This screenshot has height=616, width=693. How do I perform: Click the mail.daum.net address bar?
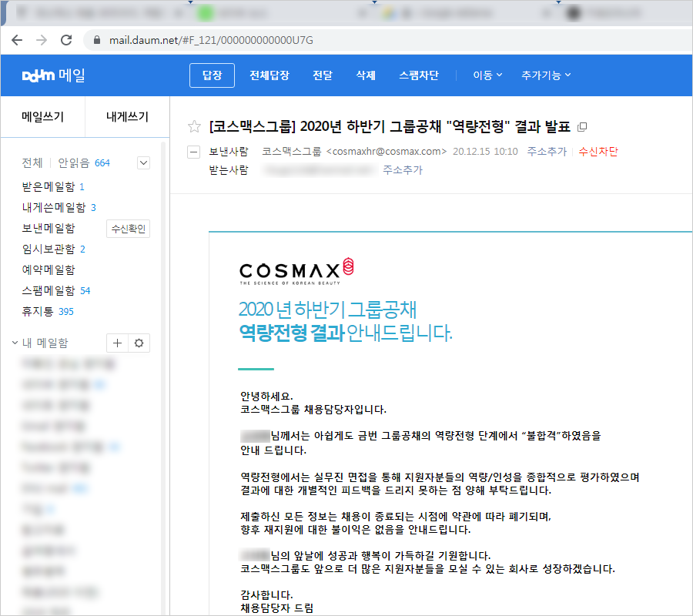coord(389,40)
